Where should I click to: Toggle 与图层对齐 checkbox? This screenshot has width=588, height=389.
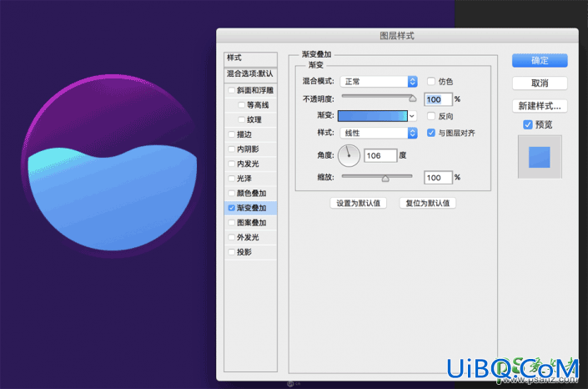431,133
